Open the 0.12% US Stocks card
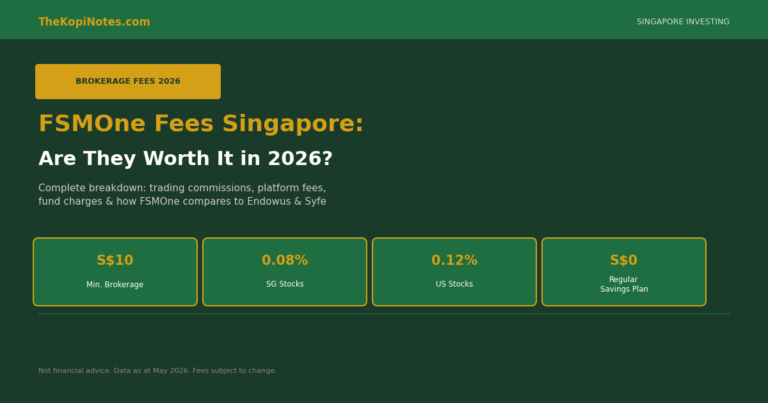768x403 pixels. tap(454, 272)
